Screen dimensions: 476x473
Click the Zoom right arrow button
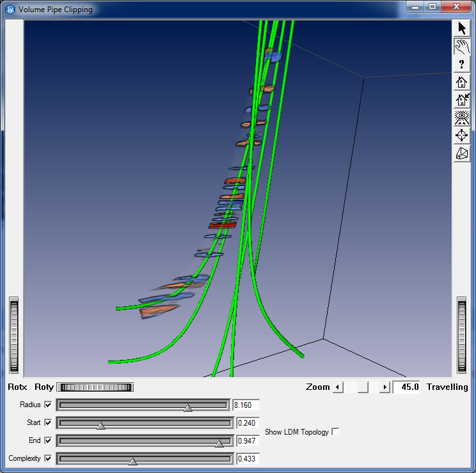(385, 387)
